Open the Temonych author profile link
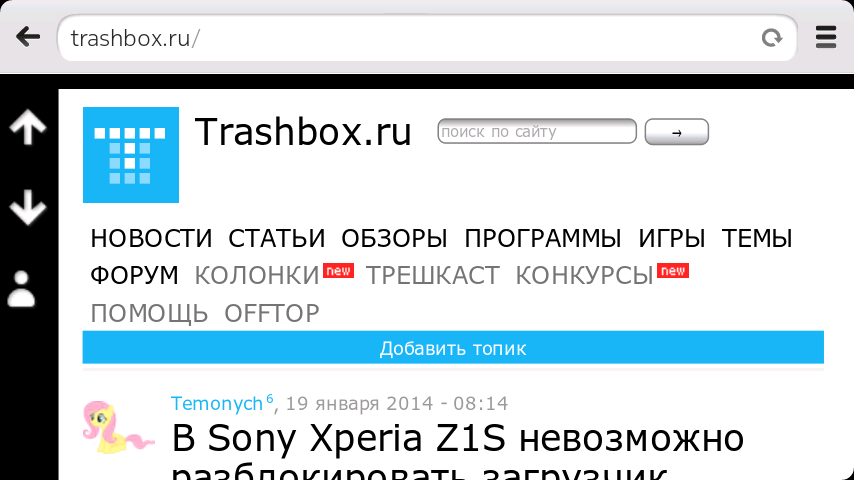The image size is (854, 480). [217, 404]
